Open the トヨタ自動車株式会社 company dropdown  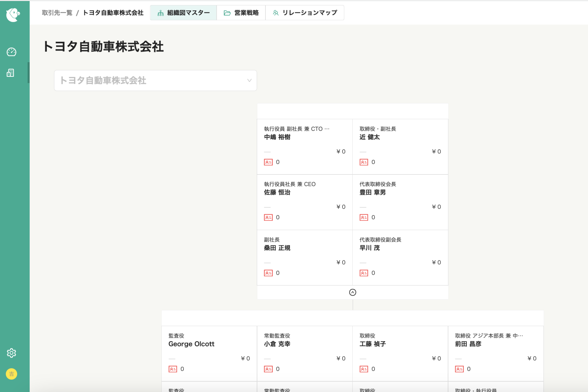pos(155,81)
